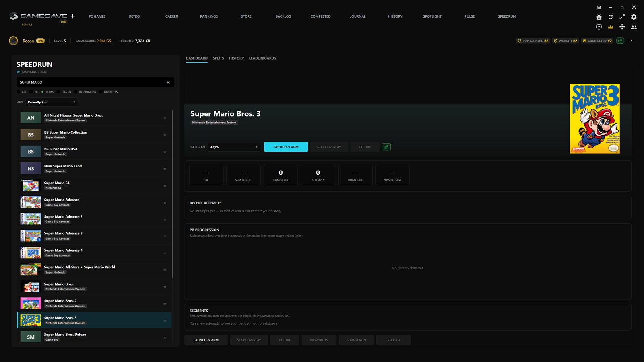The image size is (644, 362).
Task: Click the Go Live button in header
Action: (365, 147)
